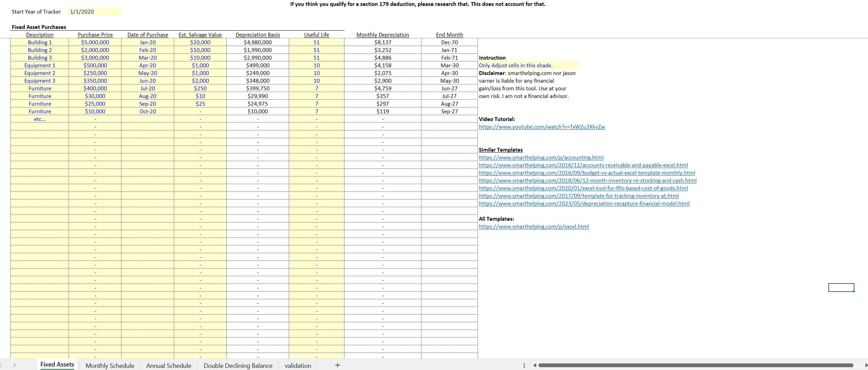868x370 pixels.
Task: Open sheet tab options ellipsis
Action: coord(524,365)
